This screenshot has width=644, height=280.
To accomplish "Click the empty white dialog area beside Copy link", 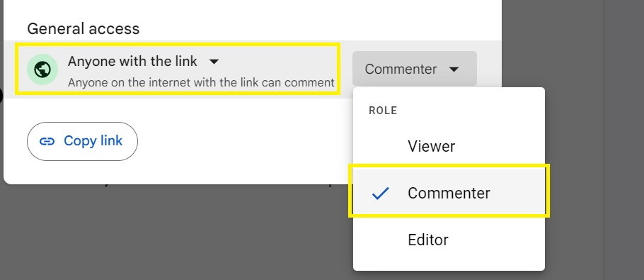I will tap(242, 141).
